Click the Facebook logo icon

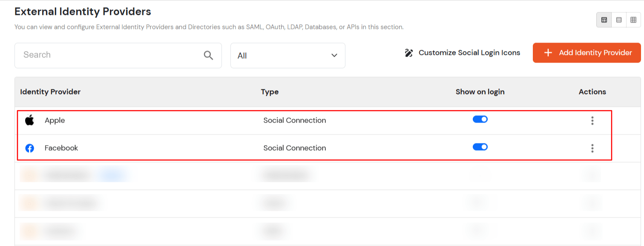[x=29, y=148]
